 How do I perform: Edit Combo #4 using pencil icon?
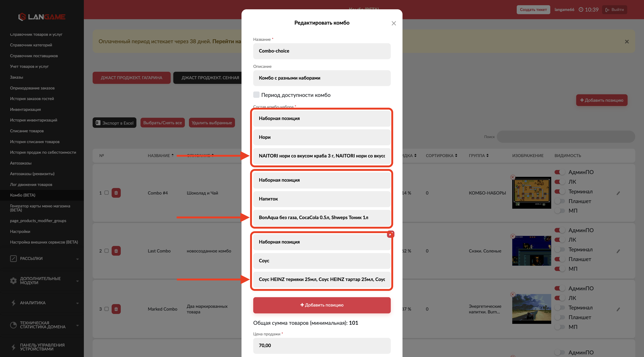pyautogui.click(x=618, y=193)
